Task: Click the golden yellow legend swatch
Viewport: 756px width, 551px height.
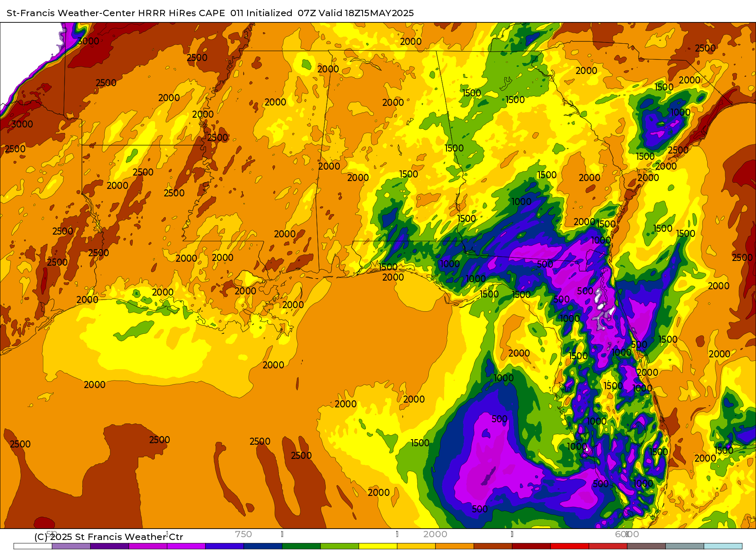Action: (x=416, y=546)
